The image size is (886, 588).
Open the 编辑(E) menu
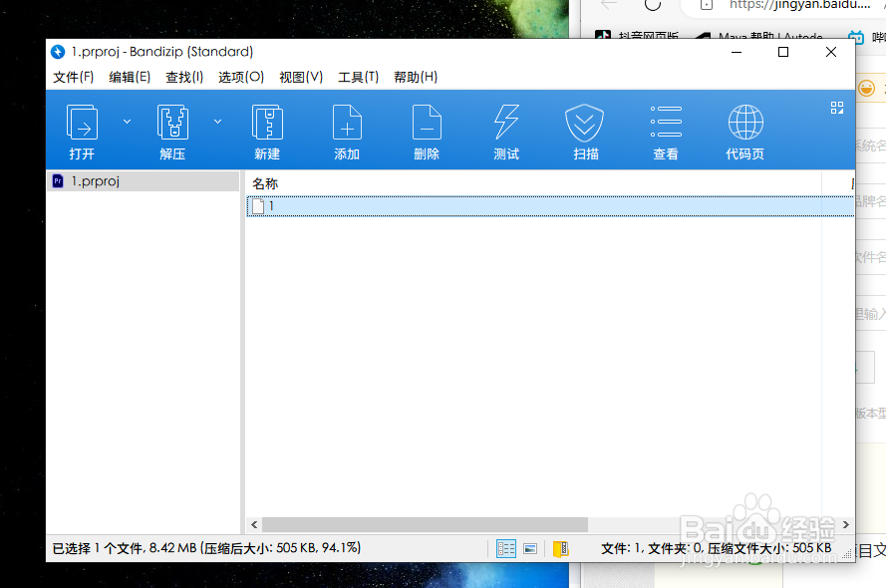point(130,77)
